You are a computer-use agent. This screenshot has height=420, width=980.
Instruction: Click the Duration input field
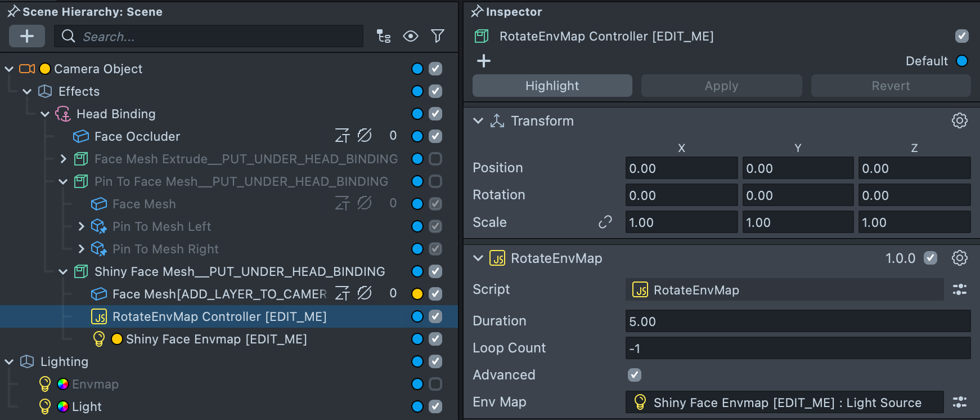[797, 321]
